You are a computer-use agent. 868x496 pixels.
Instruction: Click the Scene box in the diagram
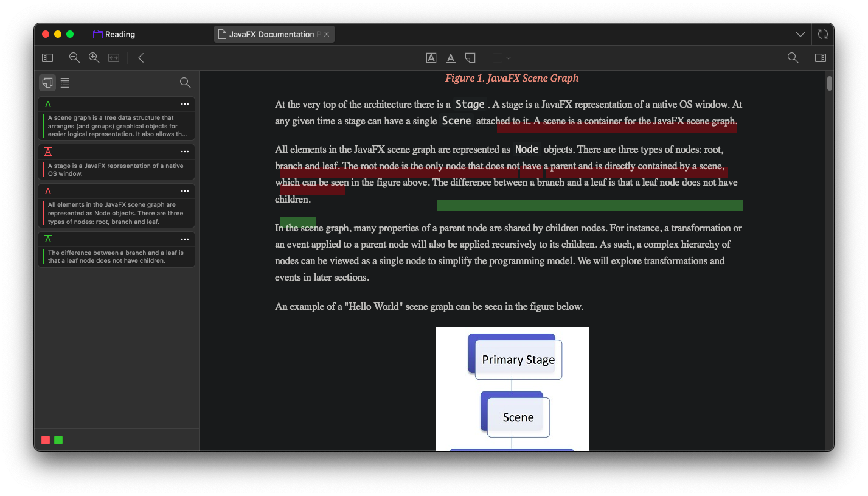(x=518, y=417)
